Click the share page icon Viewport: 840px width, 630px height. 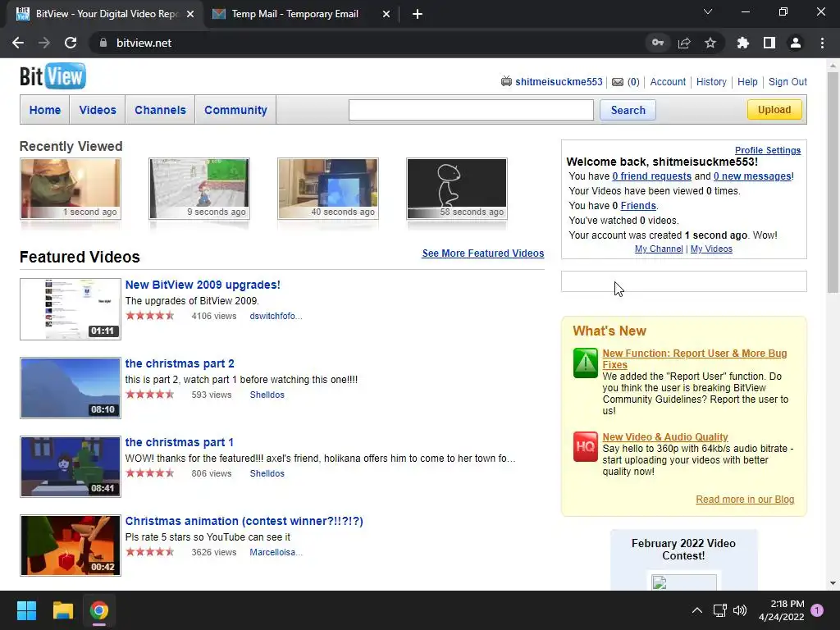[x=684, y=43]
